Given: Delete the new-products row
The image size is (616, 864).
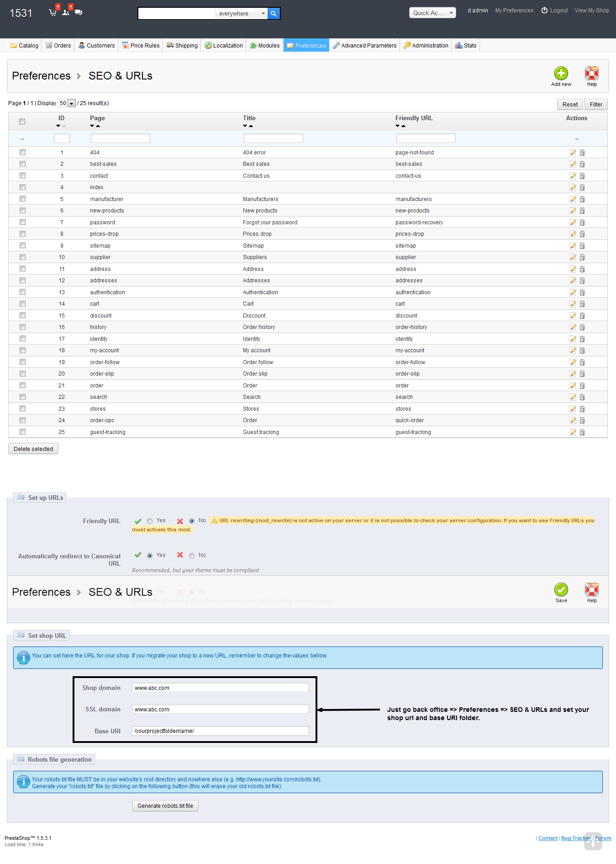Looking at the screenshot, I should (582, 211).
